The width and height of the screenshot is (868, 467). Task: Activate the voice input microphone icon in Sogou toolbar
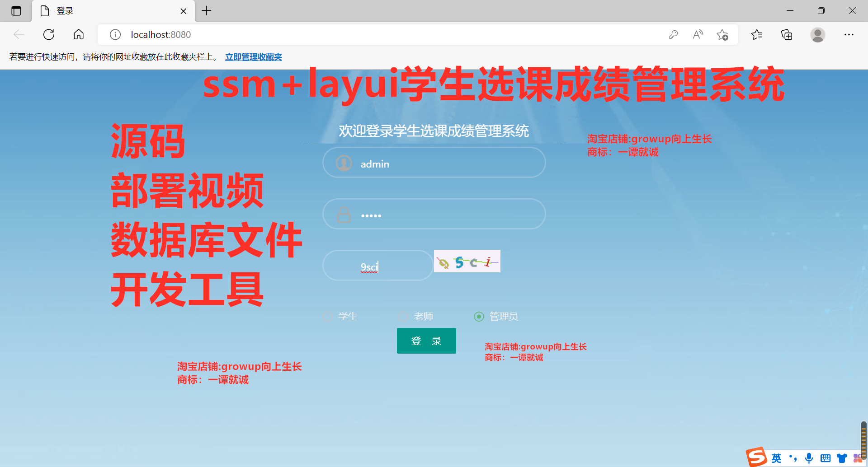click(x=808, y=458)
